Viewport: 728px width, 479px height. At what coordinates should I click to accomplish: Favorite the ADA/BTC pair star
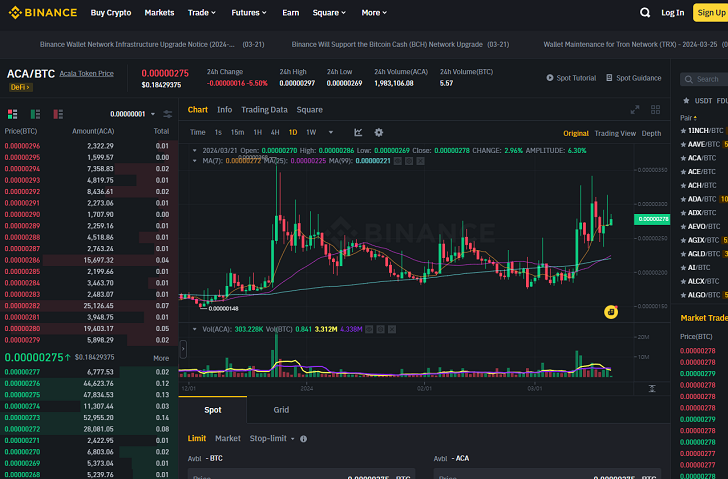683,199
